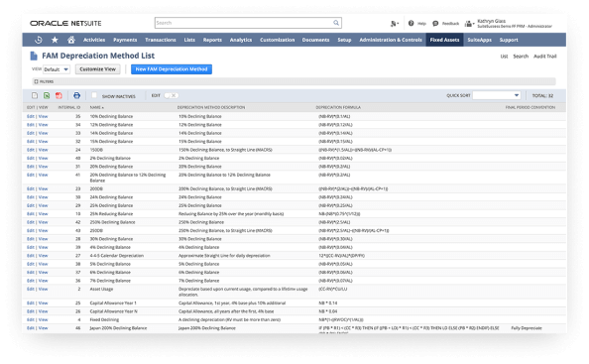
Task: Click the Help question mark icon
Action: tap(411, 23)
